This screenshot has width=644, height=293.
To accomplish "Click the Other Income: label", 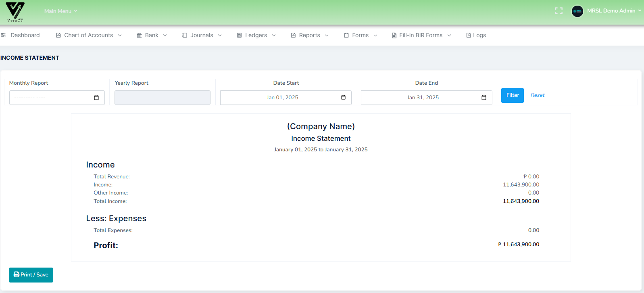I will (x=111, y=193).
